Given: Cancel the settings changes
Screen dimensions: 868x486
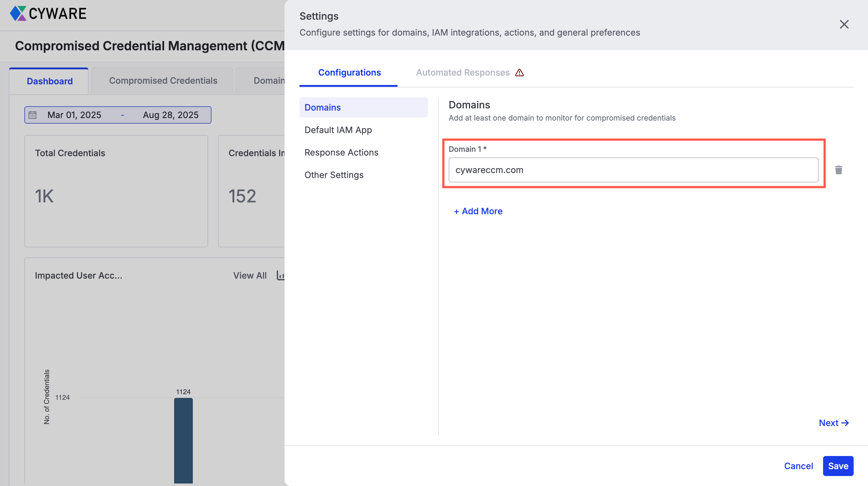Looking at the screenshot, I should (798, 466).
